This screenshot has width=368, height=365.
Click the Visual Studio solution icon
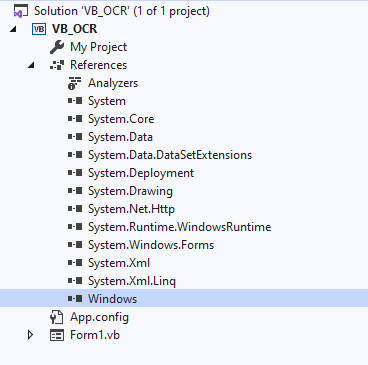tap(21, 11)
